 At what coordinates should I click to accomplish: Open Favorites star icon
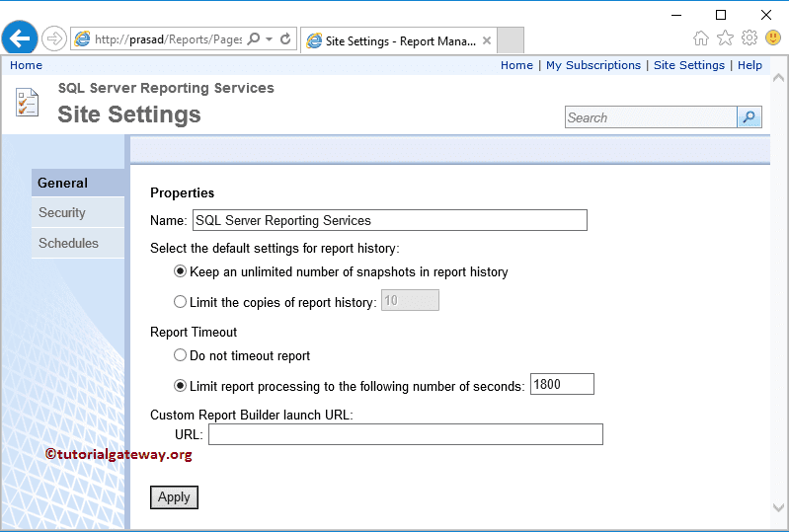(725, 38)
